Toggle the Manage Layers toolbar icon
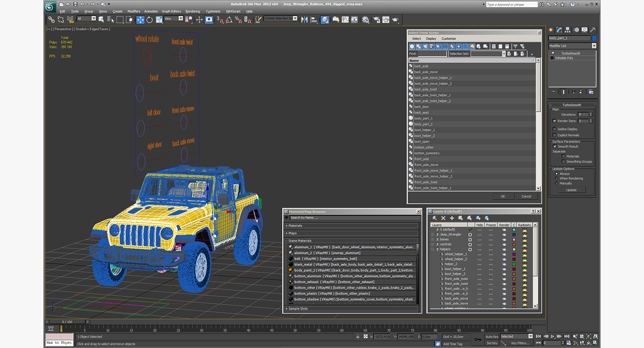Screen dimensions: 644x348 coord(325,20)
